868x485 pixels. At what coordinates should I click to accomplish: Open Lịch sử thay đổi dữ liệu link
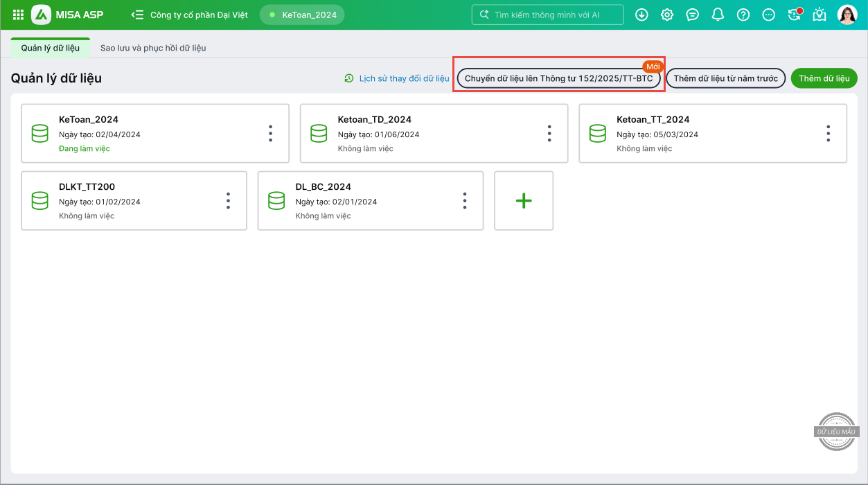coord(397,78)
